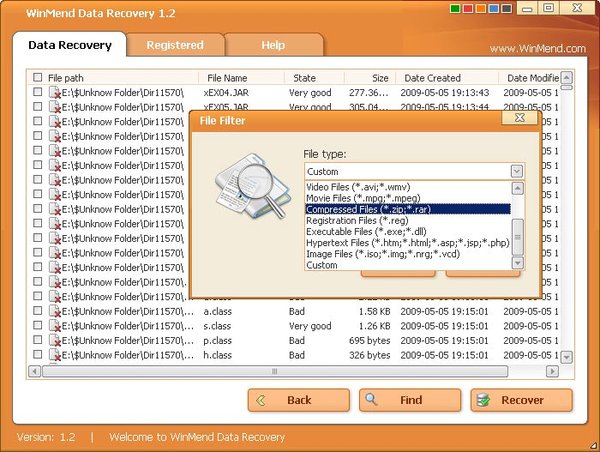This screenshot has width=600, height=452.
Task: Choose Movie Files (*.mpg;*.mpeg) option
Action: (x=408, y=198)
